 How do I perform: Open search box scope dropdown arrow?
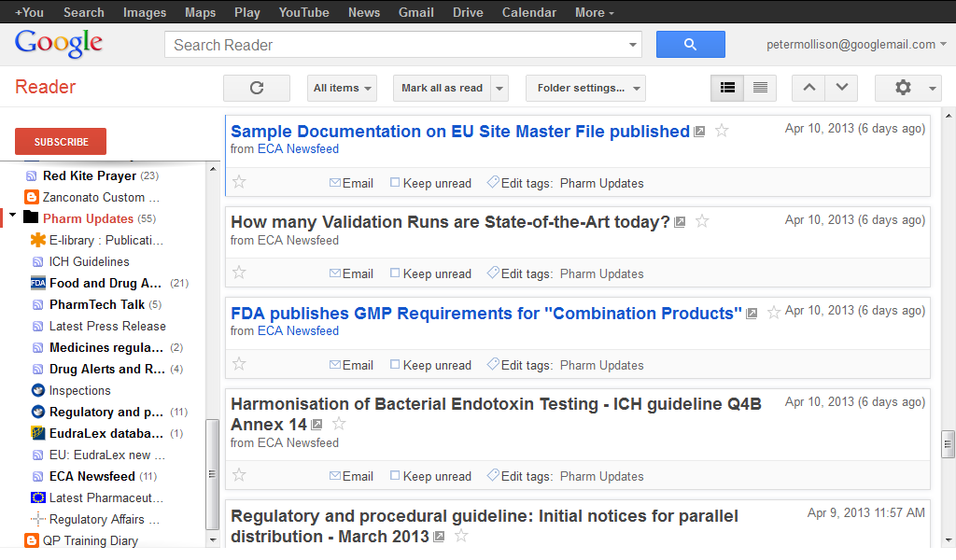pyautogui.click(x=632, y=45)
